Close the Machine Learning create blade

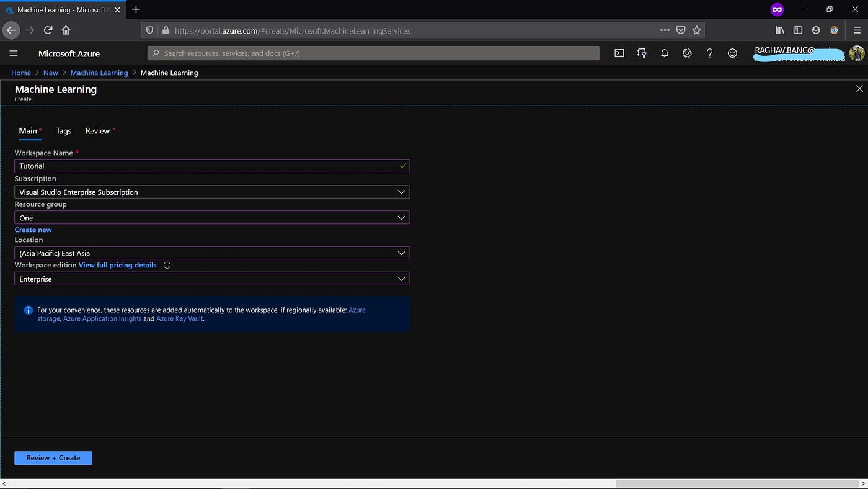click(x=859, y=89)
